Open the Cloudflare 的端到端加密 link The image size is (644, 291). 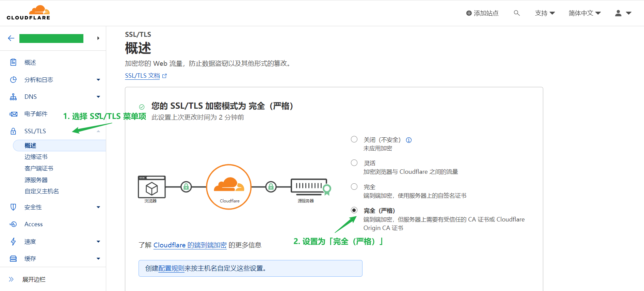click(190, 245)
